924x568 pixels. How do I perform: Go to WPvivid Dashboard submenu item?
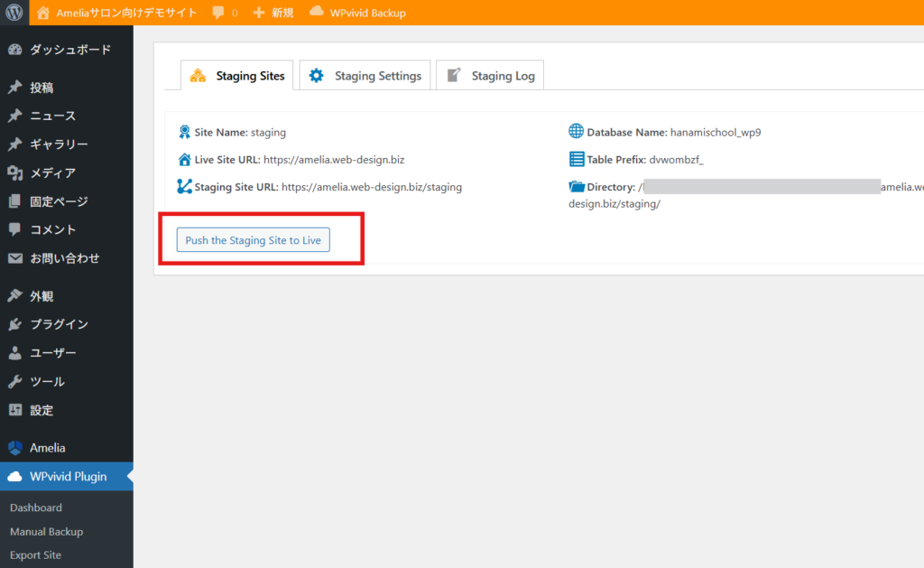(x=36, y=507)
